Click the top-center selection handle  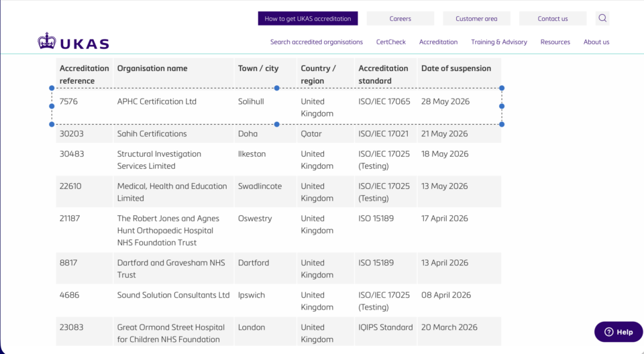click(277, 88)
